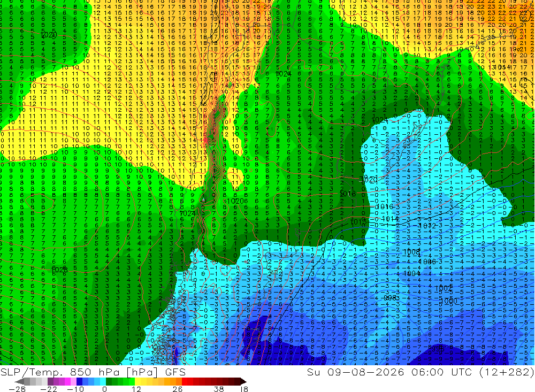Viewport: 535px width, 392px height.
Task: Click the '1008' isobar label
Action: pyautogui.click(x=411, y=252)
